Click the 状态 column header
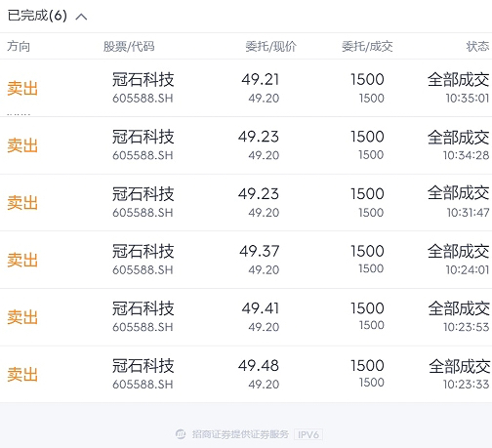Viewport: 492px width, 448px height. click(x=477, y=46)
